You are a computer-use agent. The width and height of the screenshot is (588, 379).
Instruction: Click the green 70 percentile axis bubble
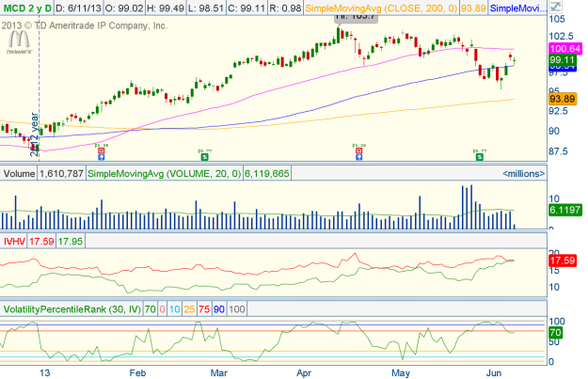click(555, 333)
